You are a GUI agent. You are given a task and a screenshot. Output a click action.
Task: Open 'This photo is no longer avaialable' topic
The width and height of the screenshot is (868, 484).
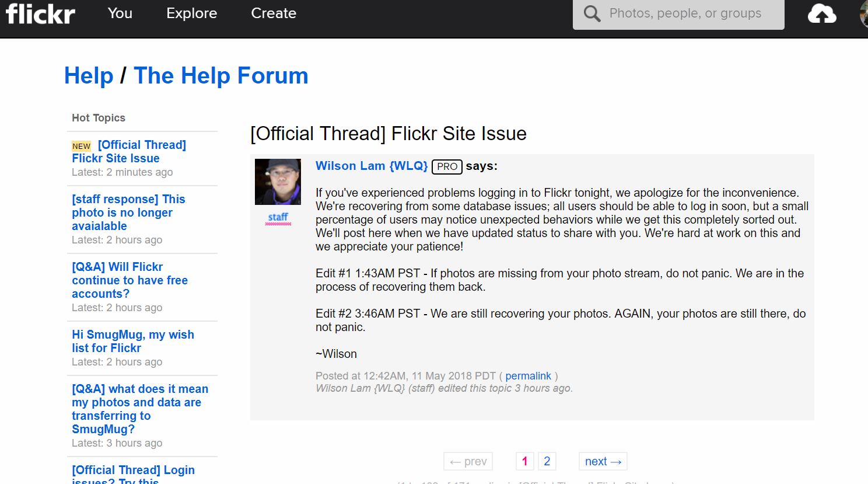point(128,213)
